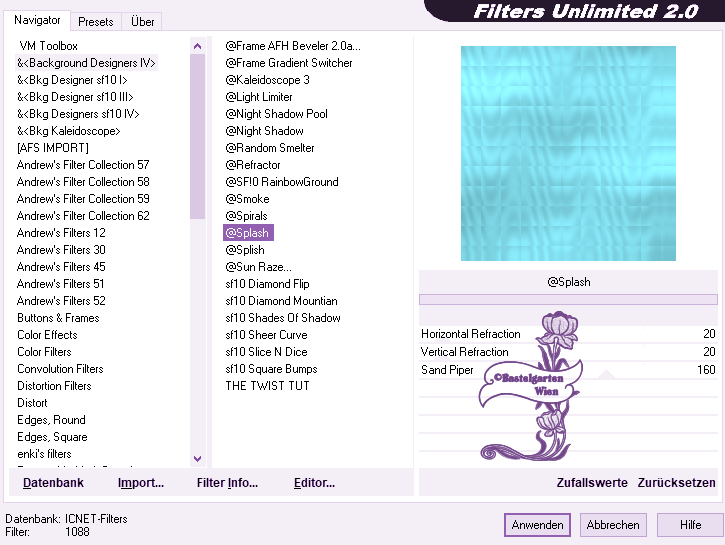Click the category list scroll down arrow
Screen dimensions: 725x545
197,459
